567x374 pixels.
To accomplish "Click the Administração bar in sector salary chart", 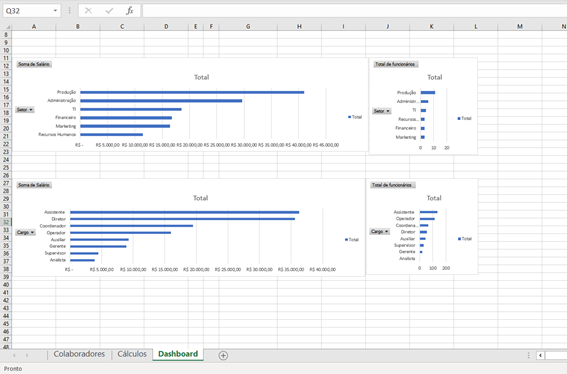I will point(161,101).
